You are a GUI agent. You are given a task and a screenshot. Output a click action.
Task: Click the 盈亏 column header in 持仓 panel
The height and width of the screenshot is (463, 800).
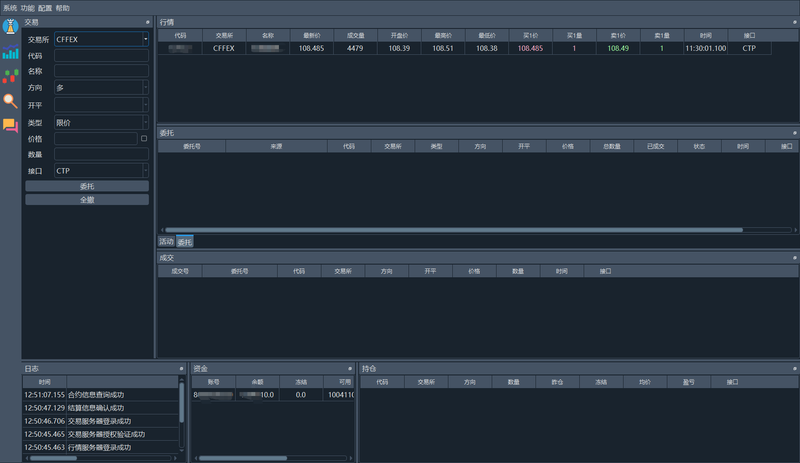689,382
